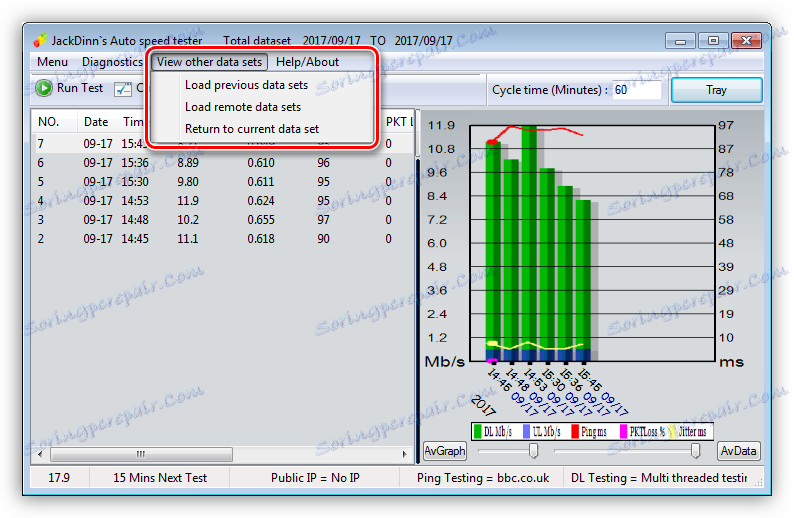
Task: Click the slider handle next to AvData
Action: 696,450
